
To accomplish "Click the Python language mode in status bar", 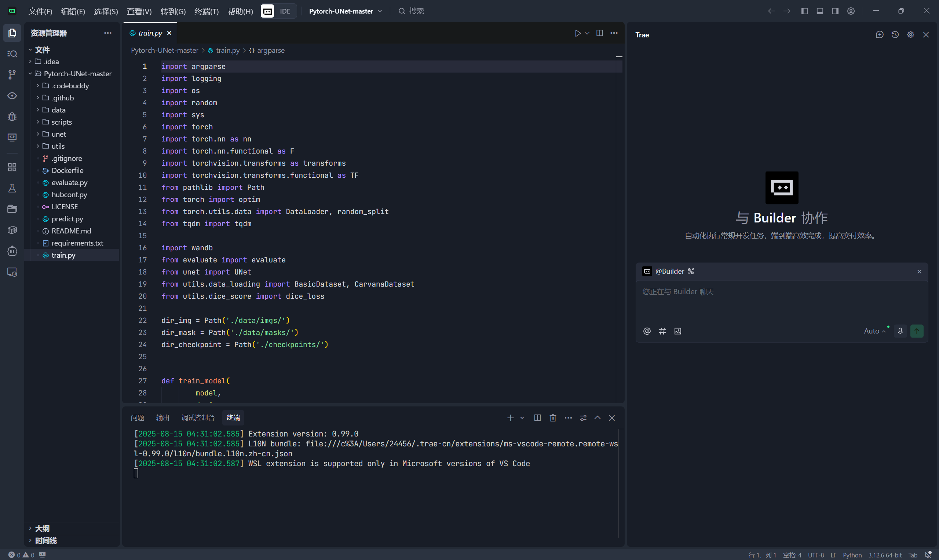I will pyautogui.click(x=852, y=555).
